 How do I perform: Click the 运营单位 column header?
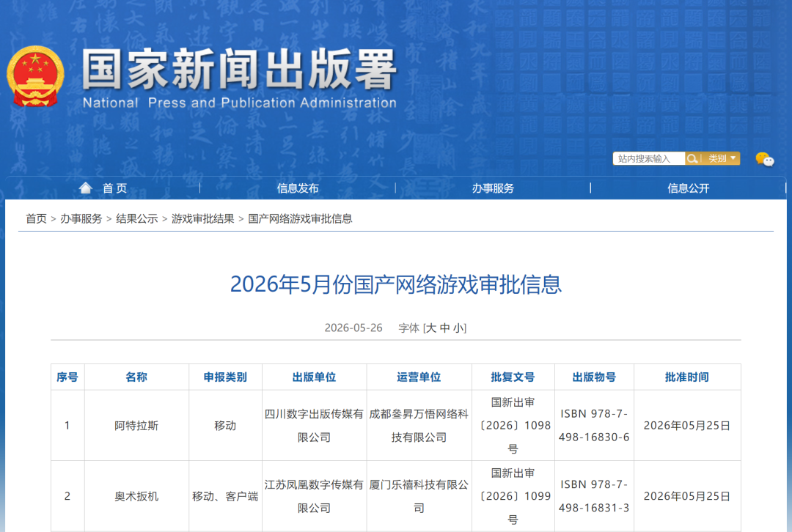[x=419, y=377]
